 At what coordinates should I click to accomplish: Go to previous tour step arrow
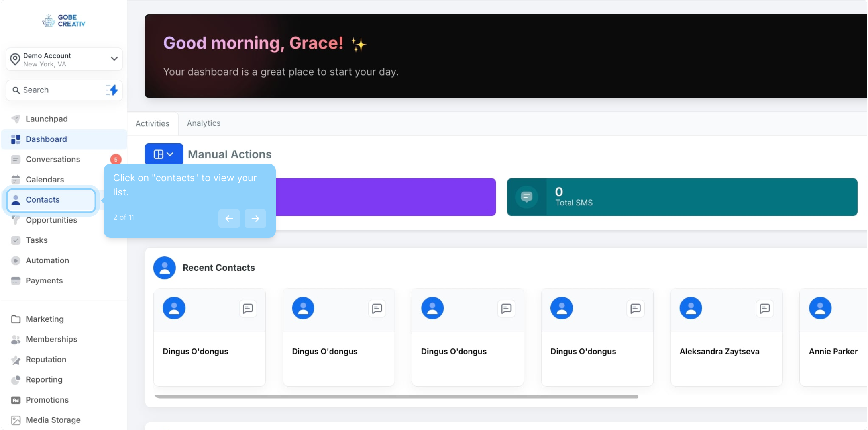coord(229,218)
